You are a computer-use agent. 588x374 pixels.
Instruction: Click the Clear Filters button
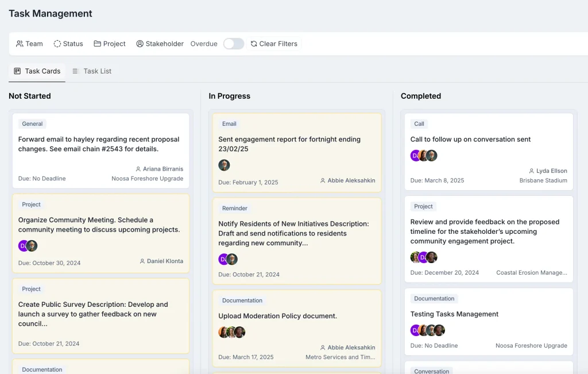(x=274, y=44)
